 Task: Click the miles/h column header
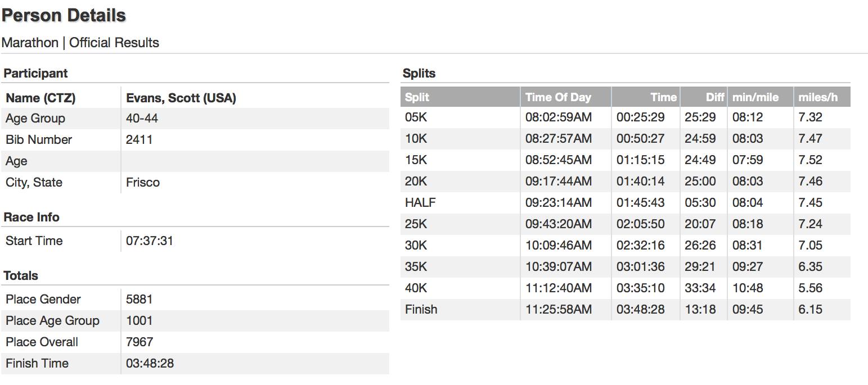[817, 97]
